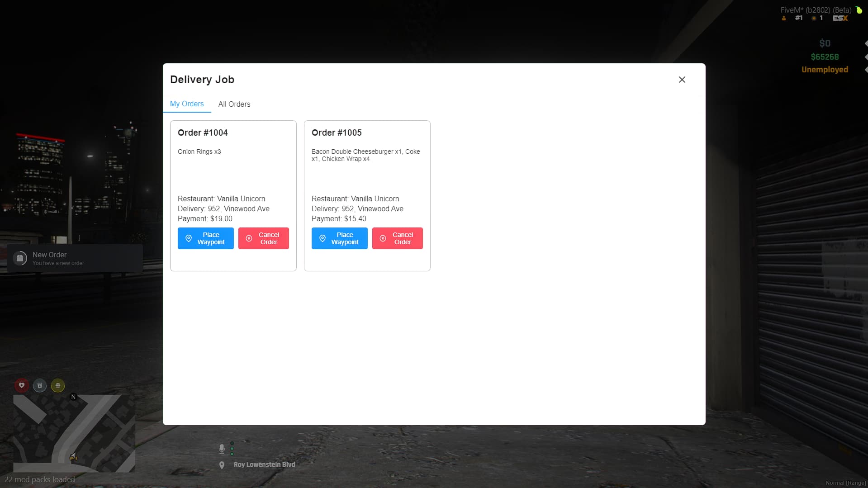Close the Delivery Job dialog
868x488 pixels.
point(682,79)
